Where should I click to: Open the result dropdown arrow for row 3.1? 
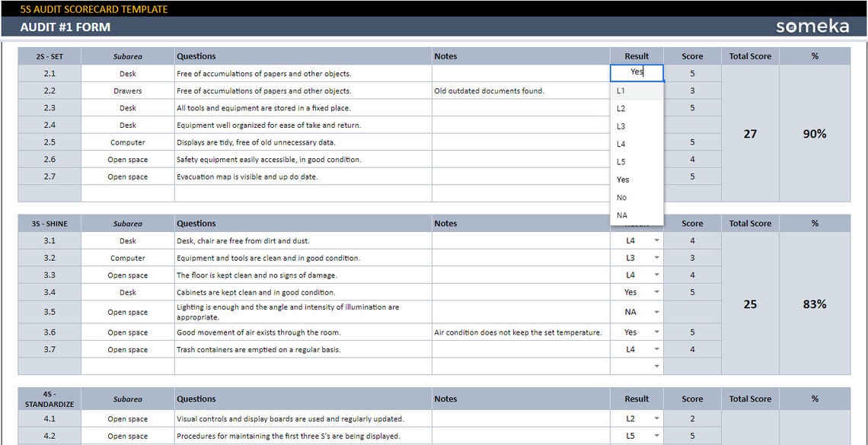656,240
